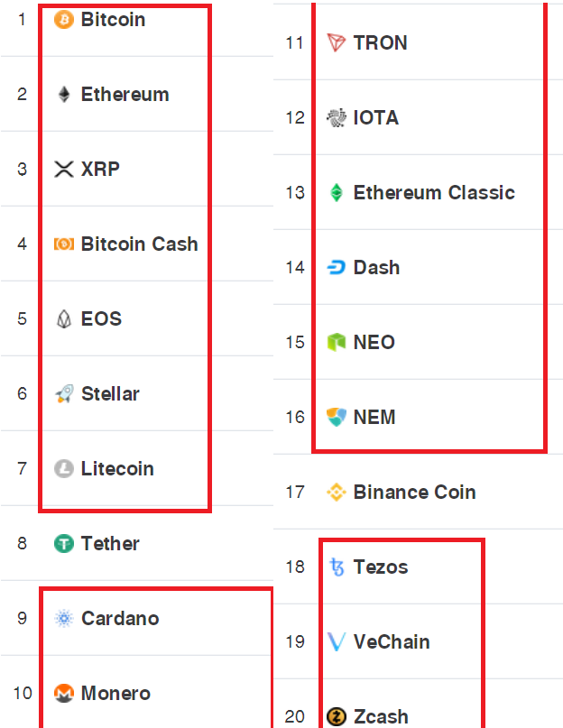Select the VeChain name link
Screen dimensions: 563x728
pos(392,642)
